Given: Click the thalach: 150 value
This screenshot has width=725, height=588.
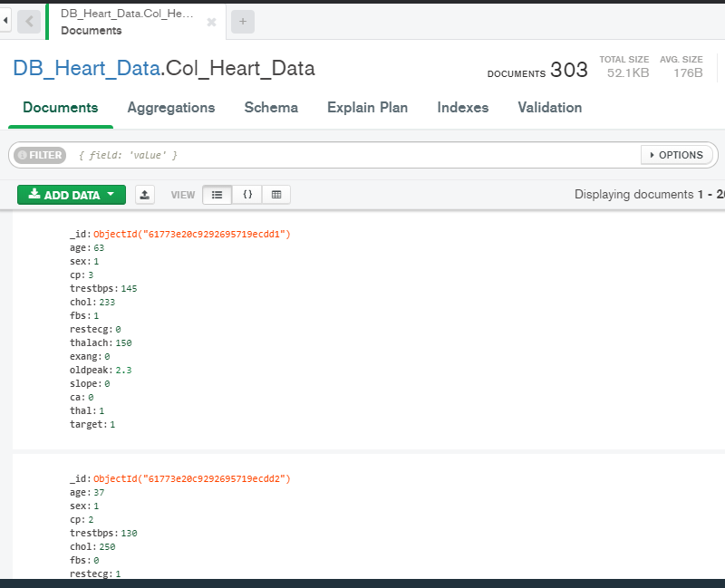Looking at the screenshot, I should click(x=123, y=343).
